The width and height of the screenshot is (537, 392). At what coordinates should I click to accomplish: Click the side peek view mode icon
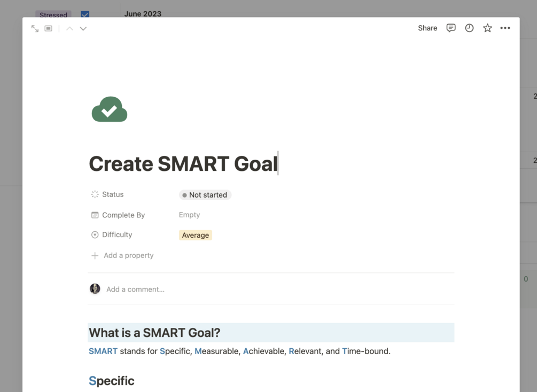pyautogui.click(x=49, y=28)
